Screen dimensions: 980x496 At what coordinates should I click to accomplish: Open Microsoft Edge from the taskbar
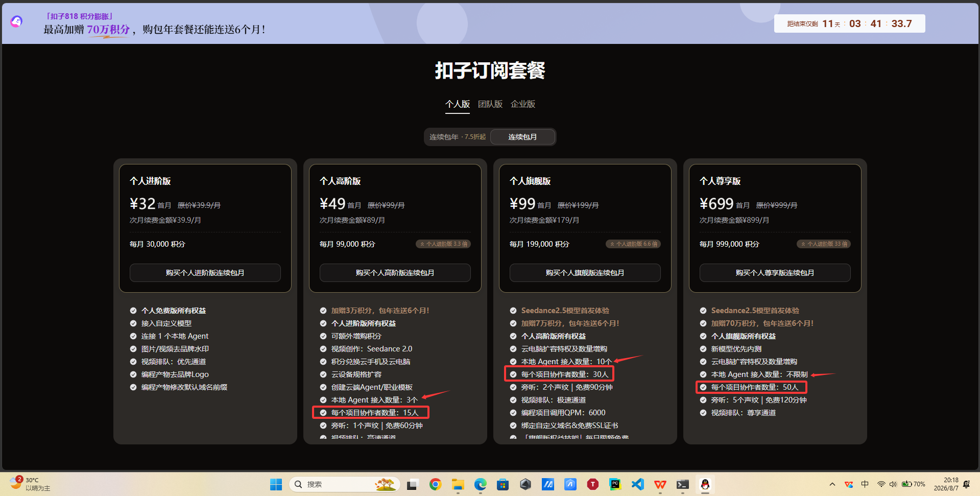(x=480, y=484)
